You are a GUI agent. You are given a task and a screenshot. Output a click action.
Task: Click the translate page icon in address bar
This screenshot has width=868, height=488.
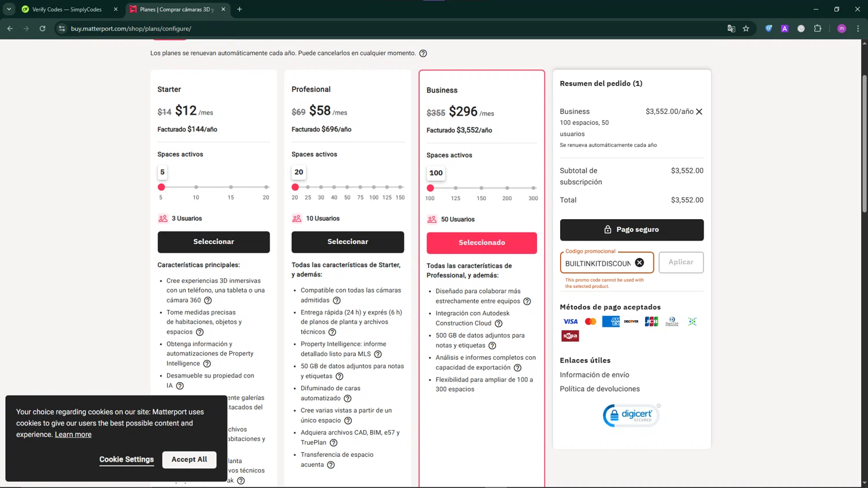(731, 28)
